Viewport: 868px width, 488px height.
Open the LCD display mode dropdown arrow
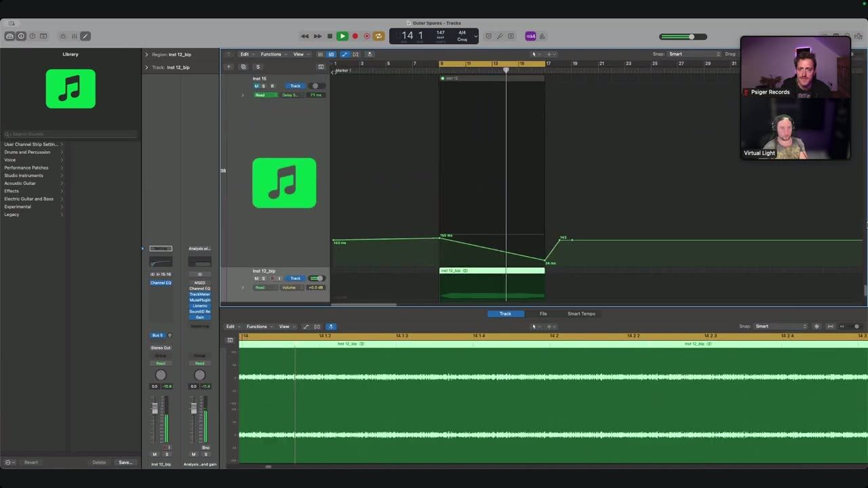(475, 37)
